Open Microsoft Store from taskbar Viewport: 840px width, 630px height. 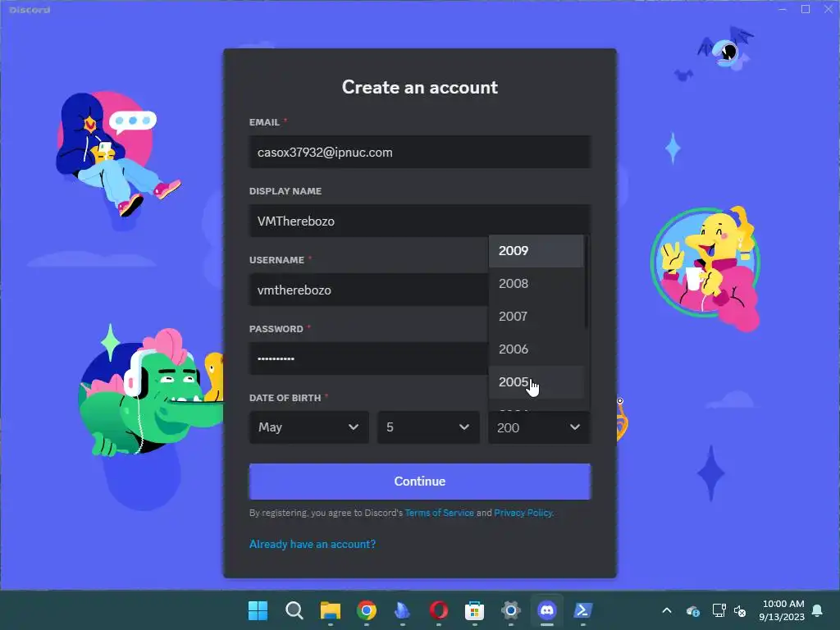click(x=475, y=610)
